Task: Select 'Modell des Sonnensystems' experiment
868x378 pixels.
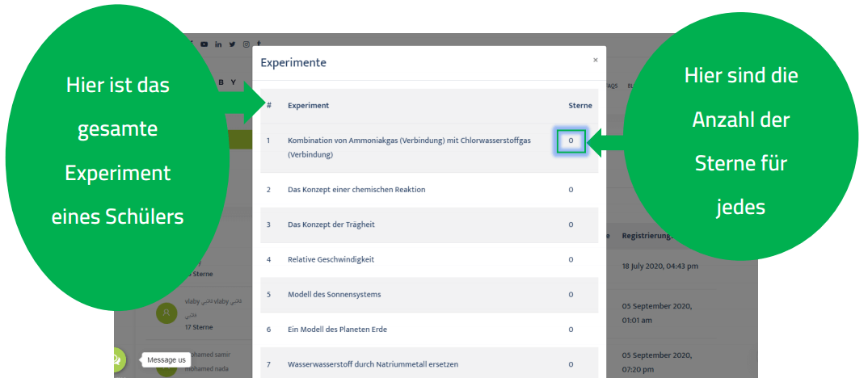Action: tap(334, 295)
